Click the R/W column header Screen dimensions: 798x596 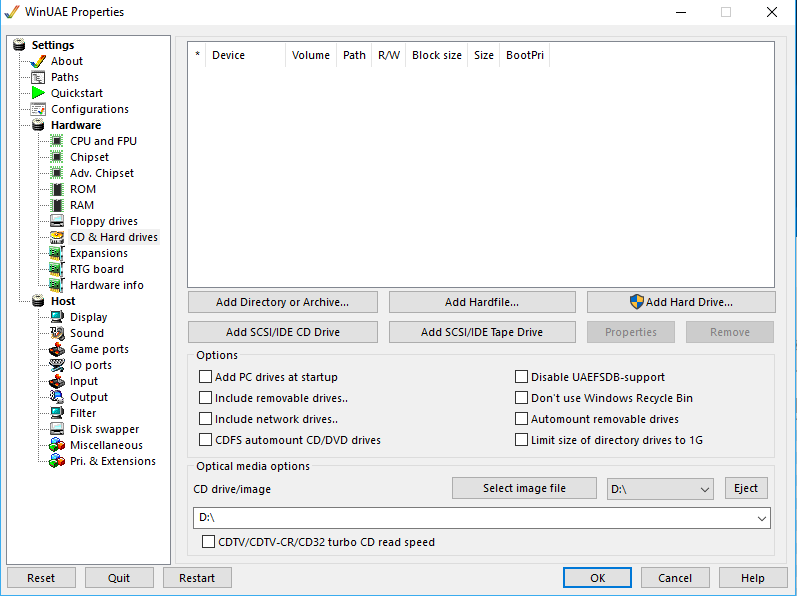coord(389,55)
